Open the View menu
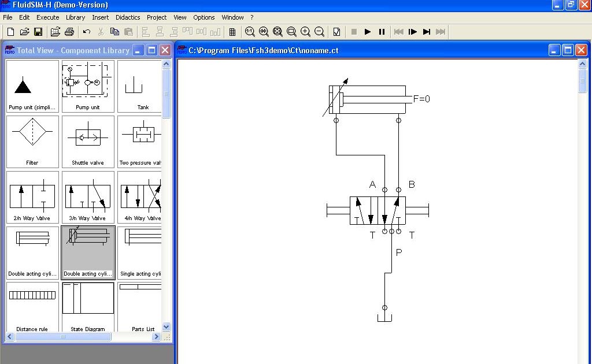The width and height of the screenshot is (592, 364). point(180,17)
